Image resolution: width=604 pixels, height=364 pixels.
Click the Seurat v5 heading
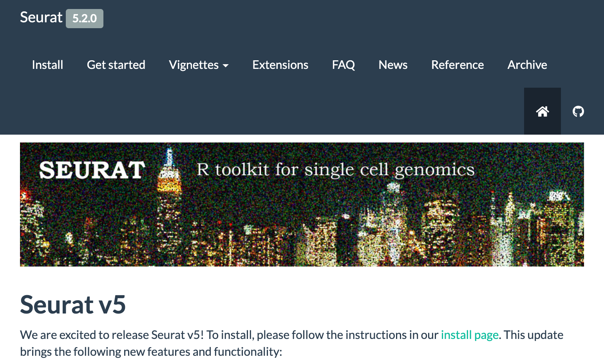pyautogui.click(x=73, y=305)
